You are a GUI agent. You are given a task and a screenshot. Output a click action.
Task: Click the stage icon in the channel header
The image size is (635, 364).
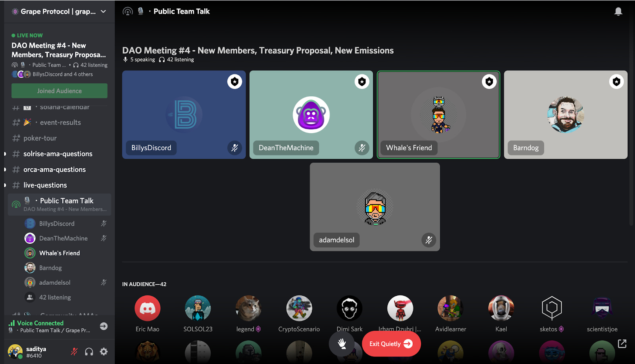pos(128,11)
